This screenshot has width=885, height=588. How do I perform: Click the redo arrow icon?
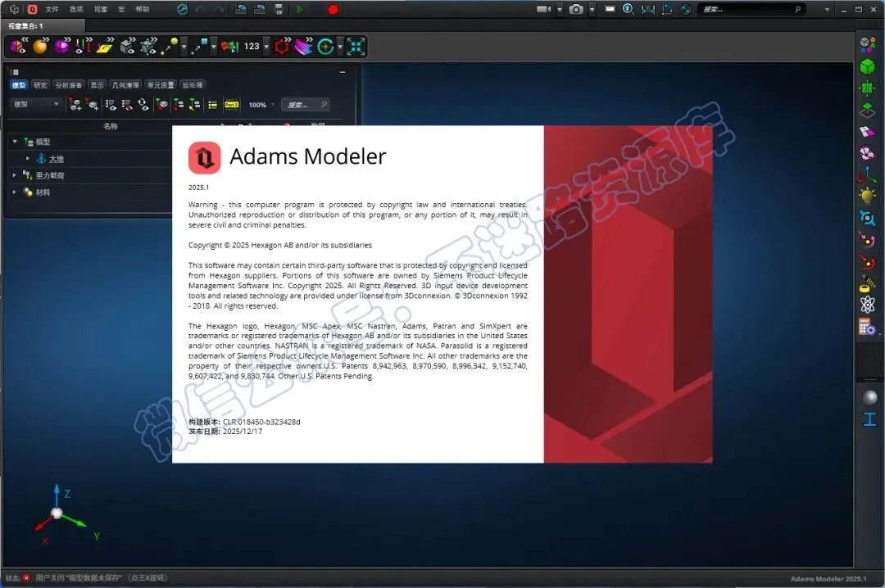click(219, 9)
